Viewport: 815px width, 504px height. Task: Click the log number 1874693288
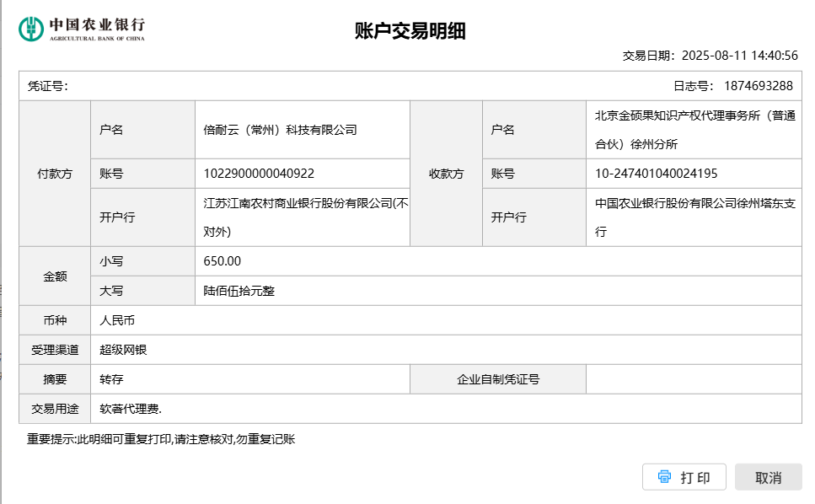point(757,86)
